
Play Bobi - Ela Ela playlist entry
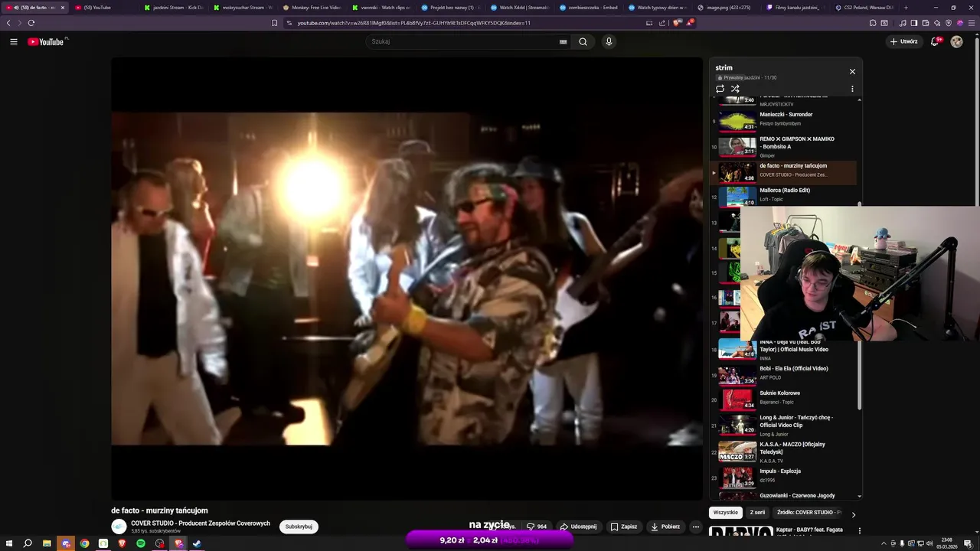(x=782, y=374)
